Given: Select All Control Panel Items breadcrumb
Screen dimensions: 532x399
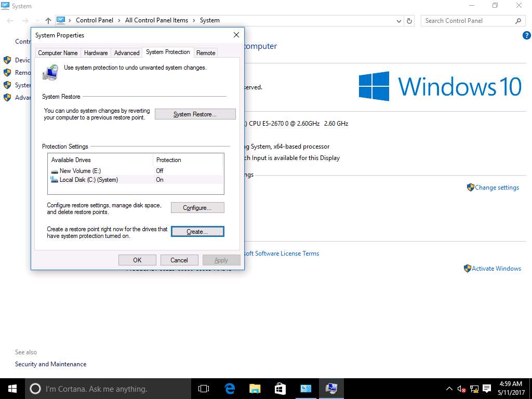Looking at the screenshot, I should (156, 20).
